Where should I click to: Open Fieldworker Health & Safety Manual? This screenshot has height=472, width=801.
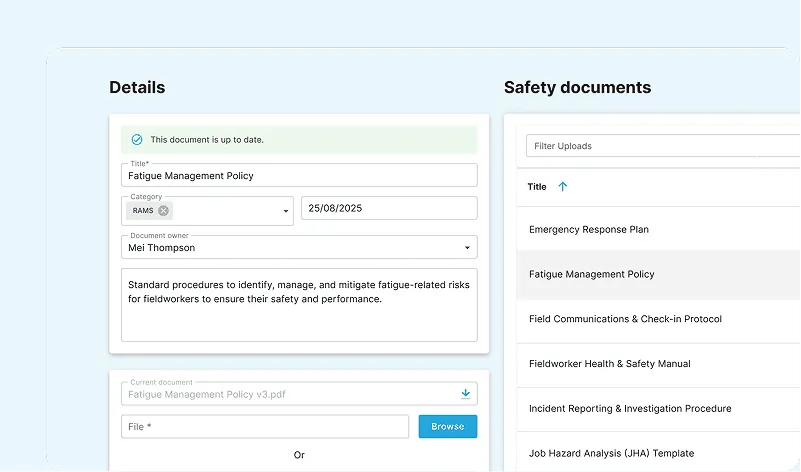(609, 364)
